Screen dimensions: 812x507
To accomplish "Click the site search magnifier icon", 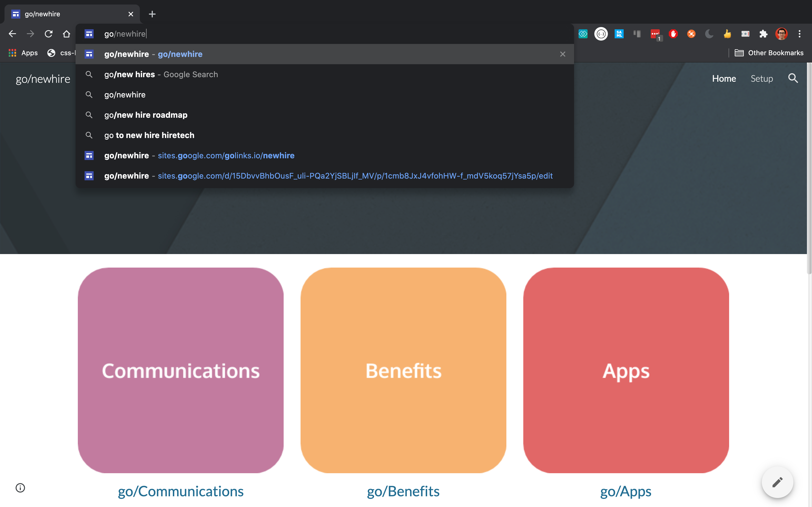I will [x=793, y=79].
